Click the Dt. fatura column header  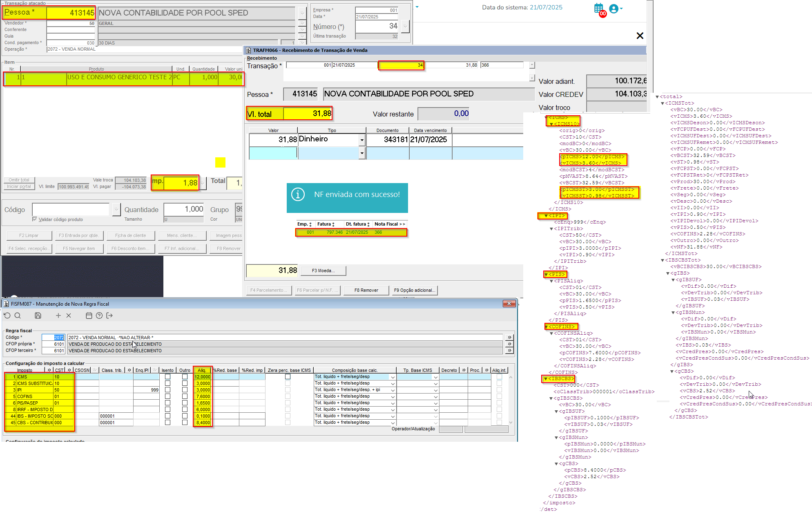coord(357,224)
